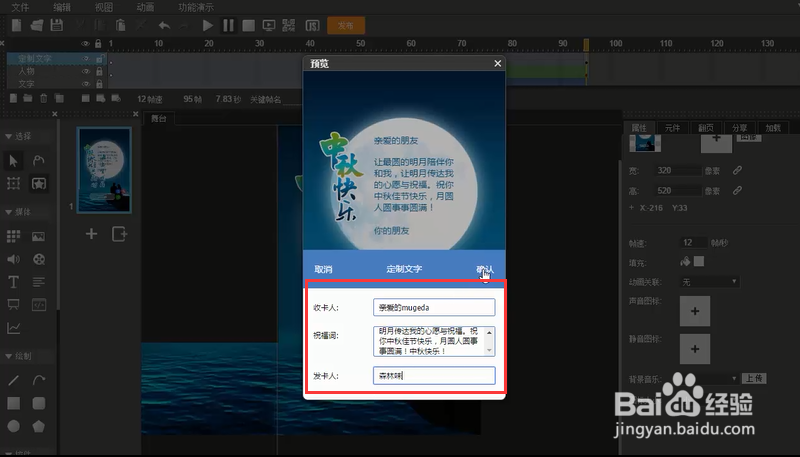
Task: Select the Rounded rectangle tool
Action: [x=39, y=403]
